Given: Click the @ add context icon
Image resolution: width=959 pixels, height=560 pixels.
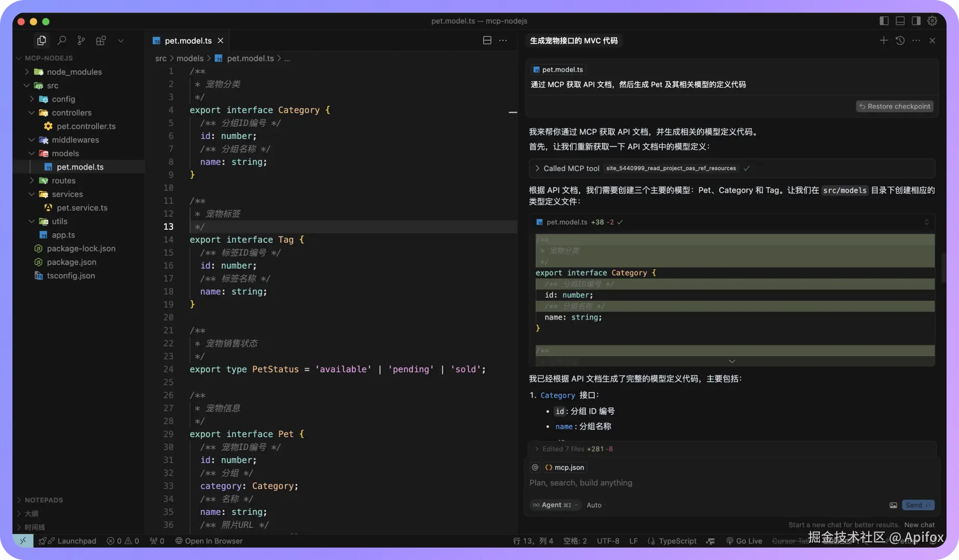Looking at the screenshot, I should [x=535, y=467].
